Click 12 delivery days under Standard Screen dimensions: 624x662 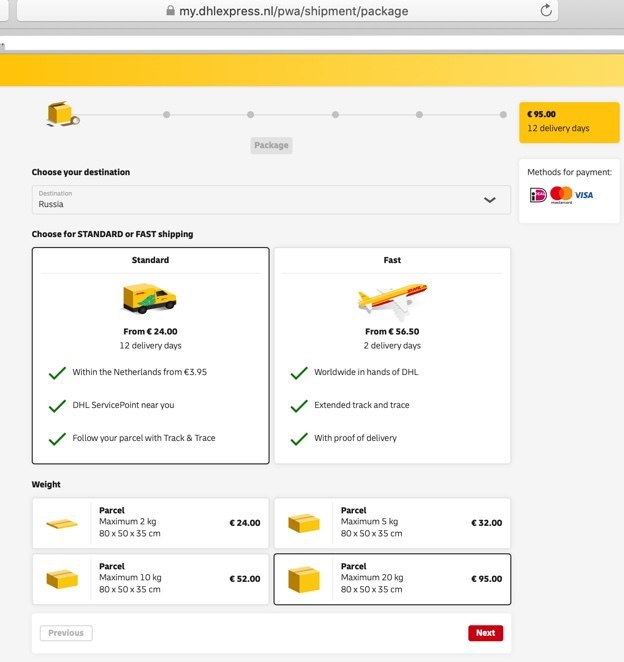click(x=150, y=346)
